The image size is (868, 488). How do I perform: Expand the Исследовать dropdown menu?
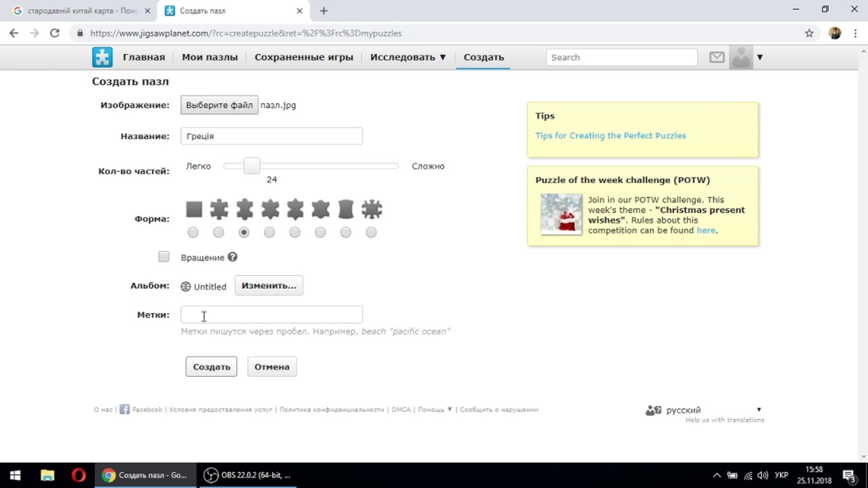point(408,57)
